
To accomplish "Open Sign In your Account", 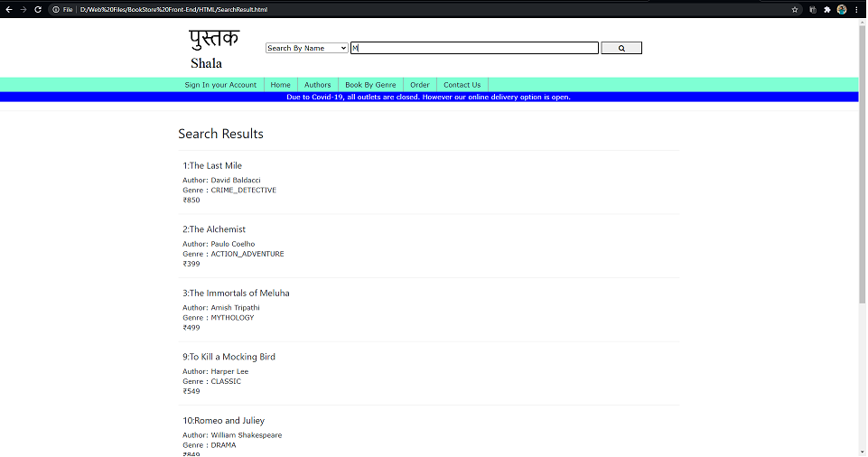I will point(220,85).
